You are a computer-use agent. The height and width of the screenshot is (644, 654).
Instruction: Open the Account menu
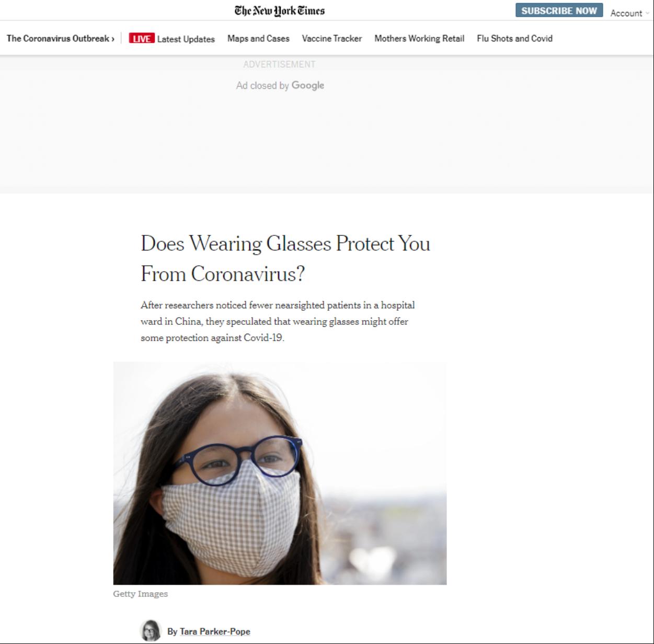pos(626,13)
